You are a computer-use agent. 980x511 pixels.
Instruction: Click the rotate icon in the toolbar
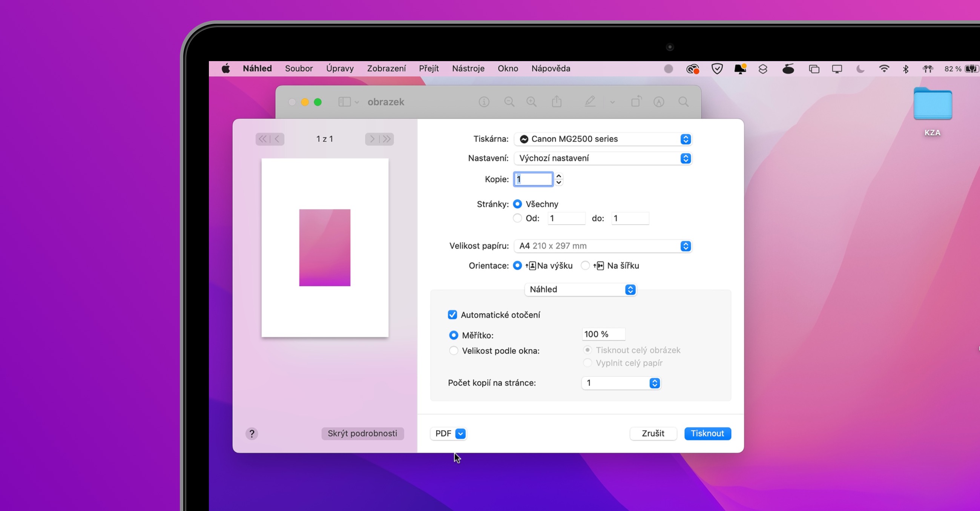pyautogui.click(x=636, y=101)
